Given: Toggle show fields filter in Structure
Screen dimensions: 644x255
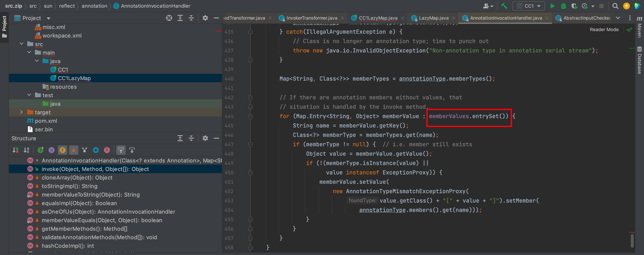Looking at the screenshot, I should [62, 150].
